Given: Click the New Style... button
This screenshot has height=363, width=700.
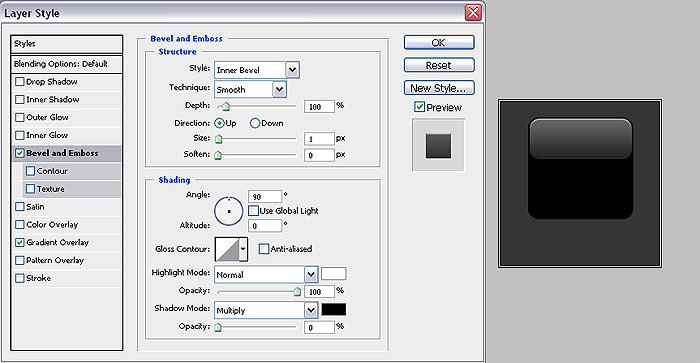Looking at the screenshot, I should pos(439,88).
